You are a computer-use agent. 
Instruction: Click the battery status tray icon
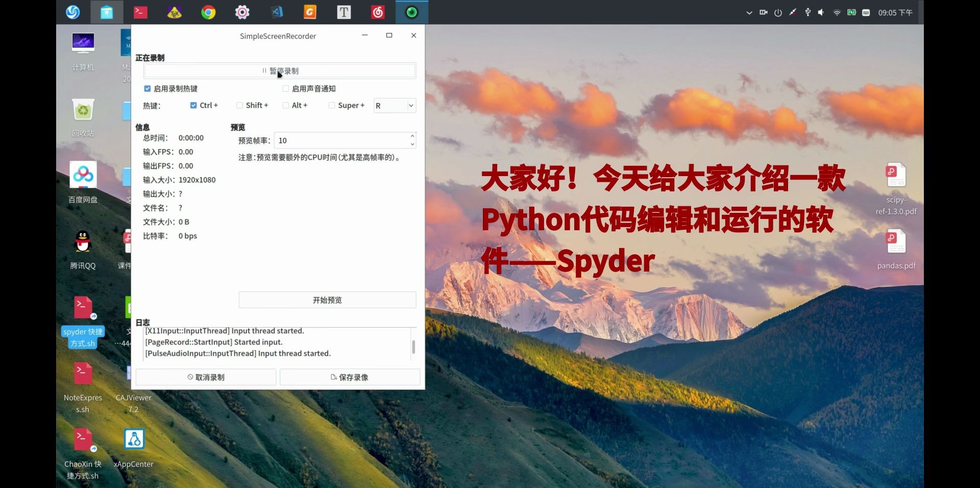coord(851,12)
